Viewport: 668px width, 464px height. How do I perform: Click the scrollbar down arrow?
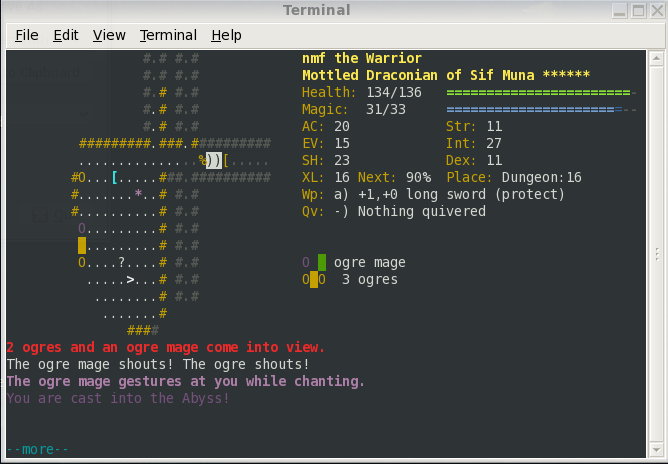click(x=656, y=450)
